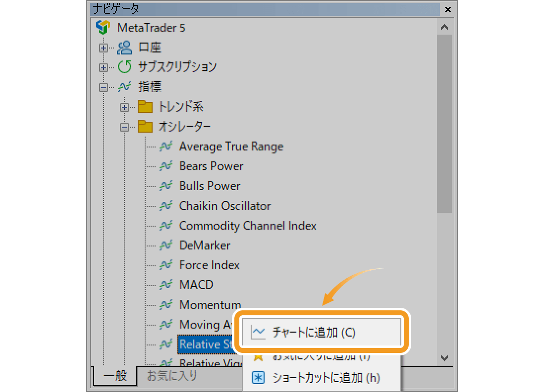Screen dimensions: 545x392
Task: Select the サブスクリプション tree label
Action: click(x=177, y=67)
